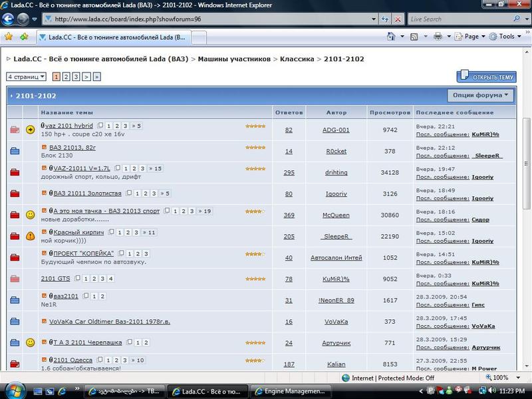Switch to Engine Management taskbar window
532x399 pixels.
(x=292, y=391)
